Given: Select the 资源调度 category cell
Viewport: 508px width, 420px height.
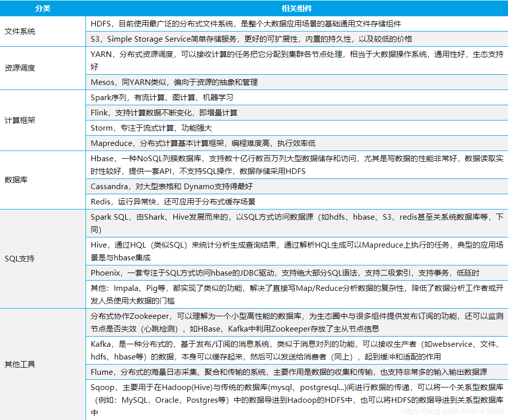Looking at the screenshot, I should tap(43, 68).
